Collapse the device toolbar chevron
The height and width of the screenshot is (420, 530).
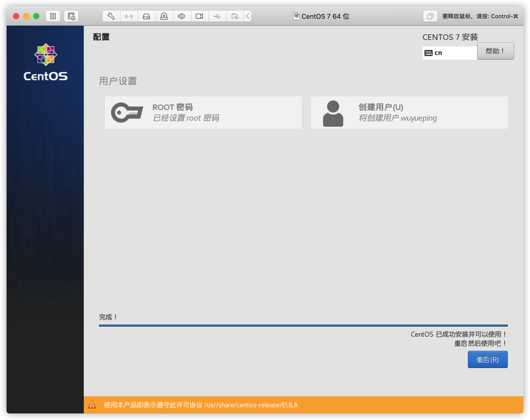coord(248,16)
